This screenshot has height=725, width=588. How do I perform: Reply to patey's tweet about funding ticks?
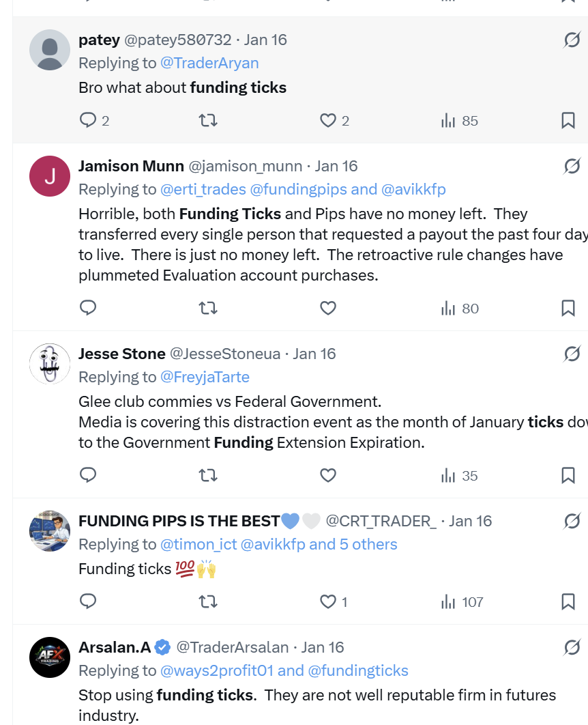pyautogui.click(x=89, y=119)
